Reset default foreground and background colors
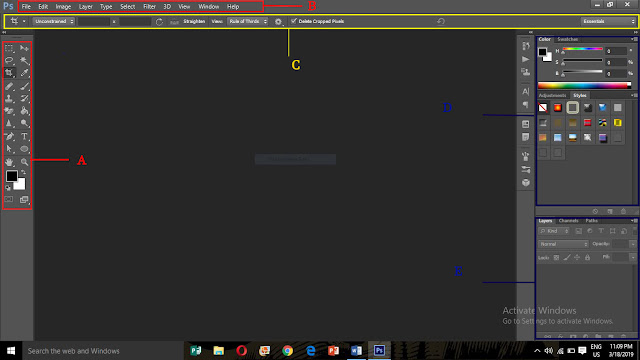The height and width of the screenshot is (360, 640). pyautogui.click(x=8, y=188)
